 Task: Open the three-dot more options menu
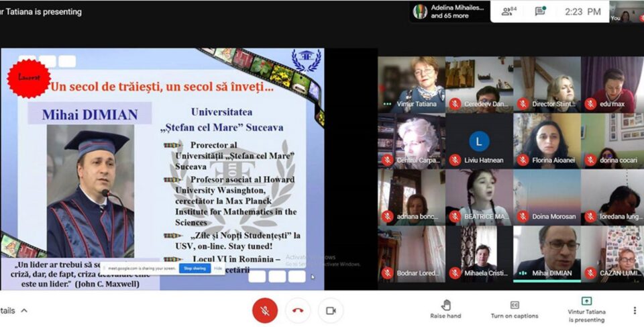635,310
